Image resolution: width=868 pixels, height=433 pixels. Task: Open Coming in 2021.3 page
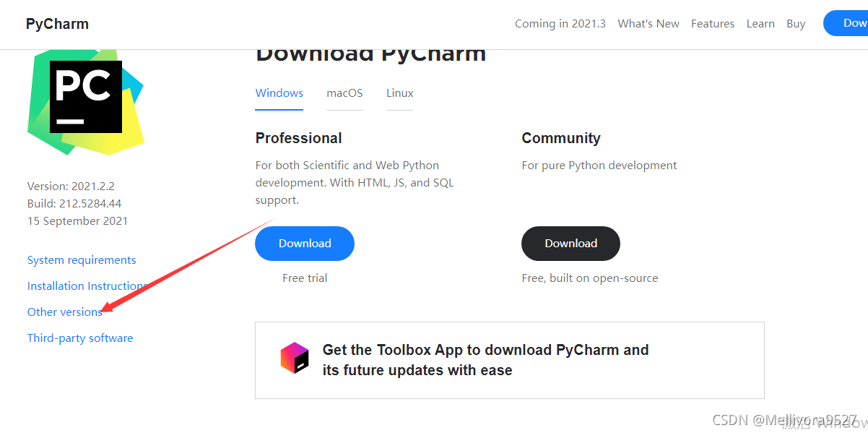click(x=560, y=24)
